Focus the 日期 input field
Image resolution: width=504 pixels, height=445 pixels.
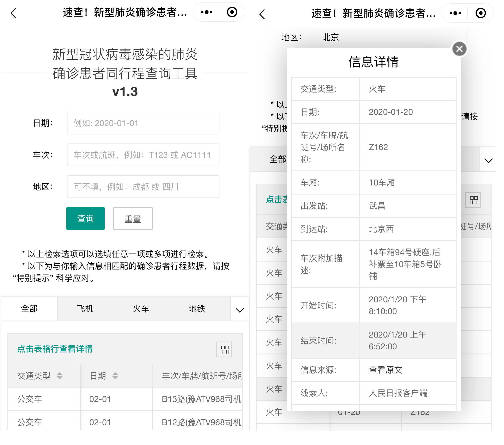pyautogui.click(x=143, y=123)
